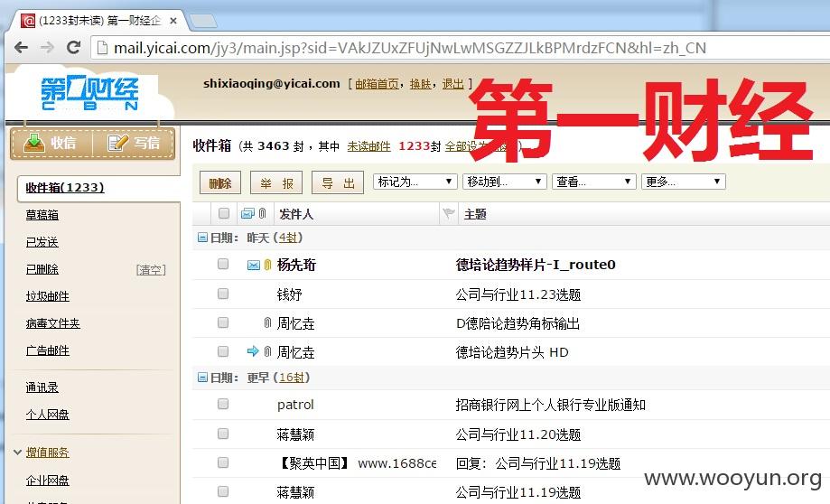
Task: Open the 草稿箱 drafts folder
Action: click(x=42, y=215)
